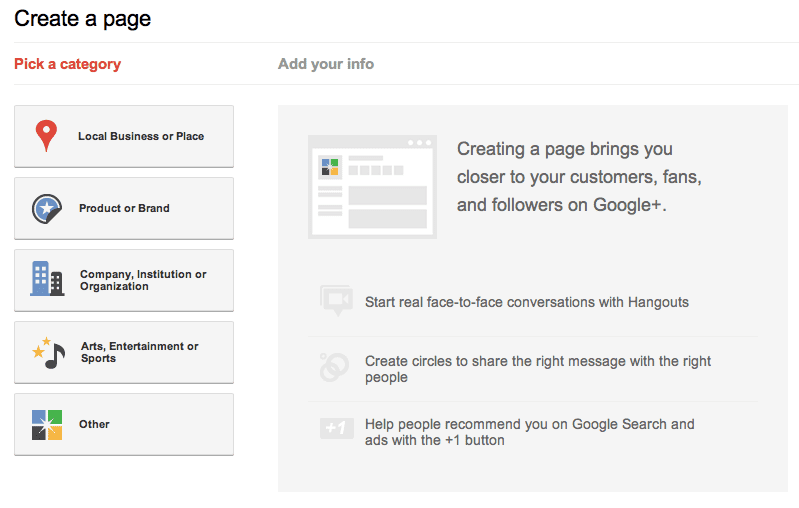Screen dimensions: 799x508
Task: Click the office buildings icon
Action: pos(47,278)
